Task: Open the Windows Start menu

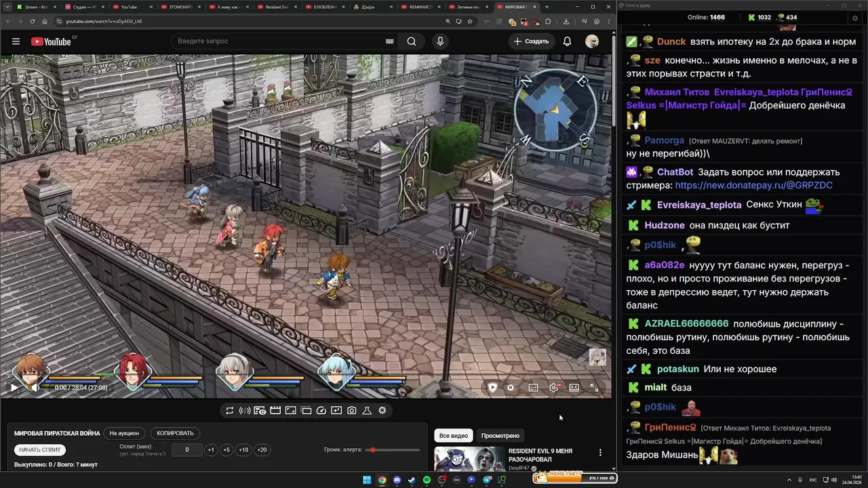Action: pos(367,480)
